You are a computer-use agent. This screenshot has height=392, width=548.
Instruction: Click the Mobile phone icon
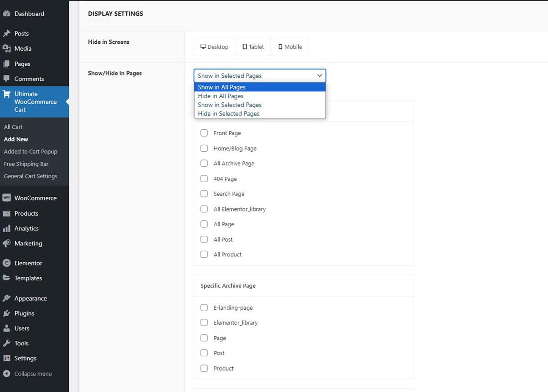[x=280, y=47]
